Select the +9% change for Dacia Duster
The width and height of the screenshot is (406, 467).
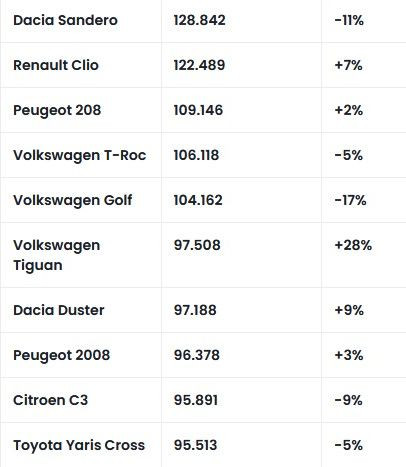pyautogui.click(x=349, y=310)
